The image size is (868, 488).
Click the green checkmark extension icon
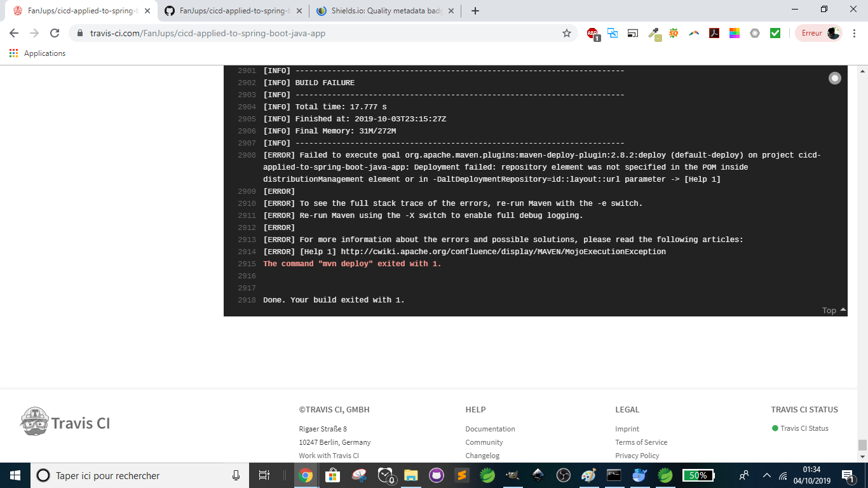[x=775, y=33]
